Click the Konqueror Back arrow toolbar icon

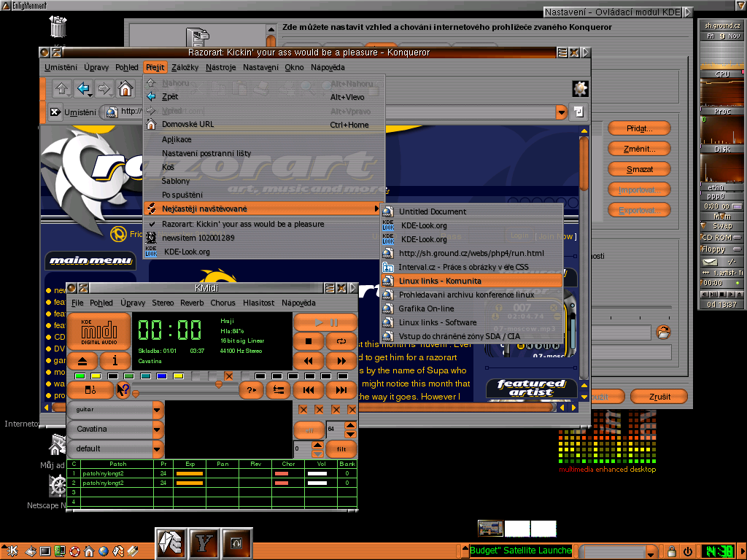[83, 88]
